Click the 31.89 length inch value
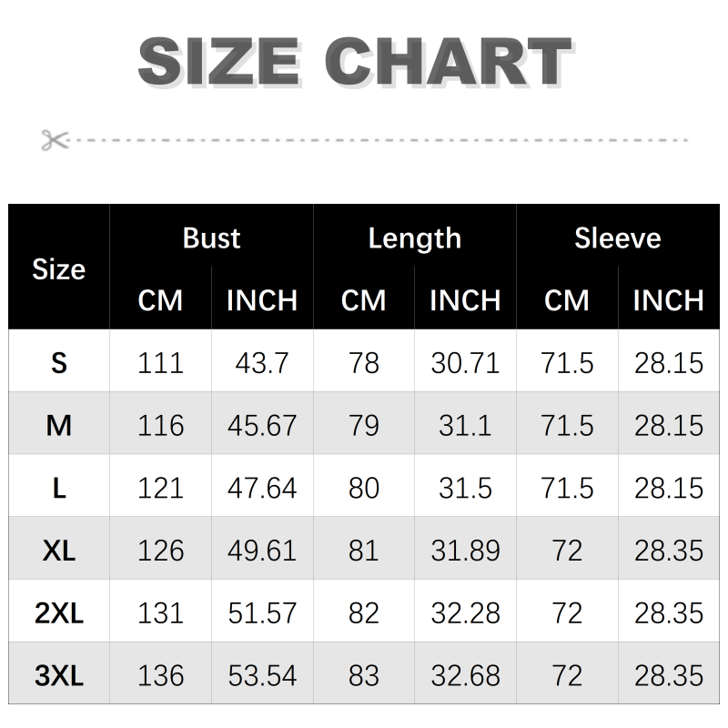Image resolution: width=728 pixels, height=728 pixels. tap(465, 551)
